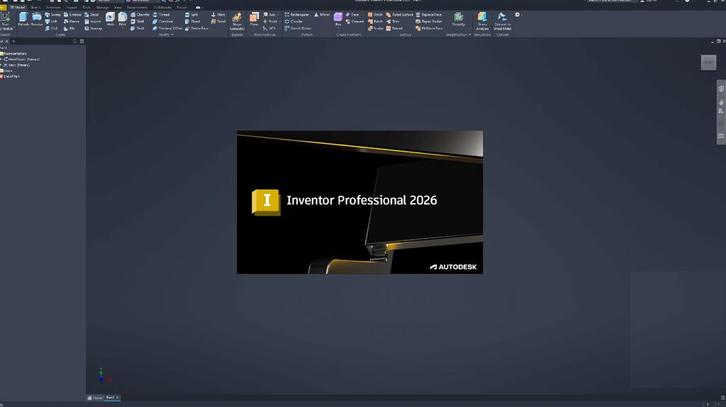Screen dimensions: 726x407
Task: Select End of Part marker
Action: click(10, 76)
